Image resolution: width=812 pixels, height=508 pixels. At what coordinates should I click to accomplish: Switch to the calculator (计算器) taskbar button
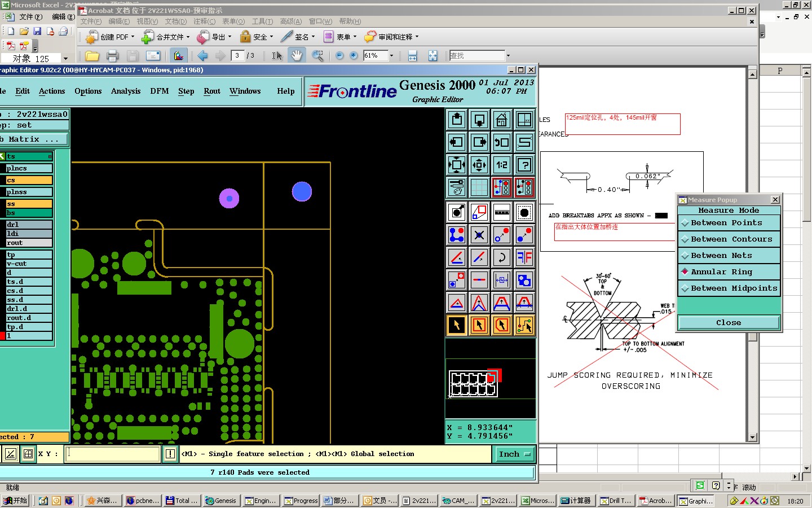[576, 501]
